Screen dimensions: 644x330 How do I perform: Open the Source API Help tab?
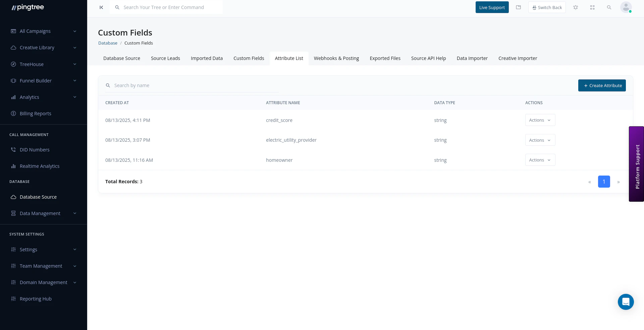click(428, 58)
